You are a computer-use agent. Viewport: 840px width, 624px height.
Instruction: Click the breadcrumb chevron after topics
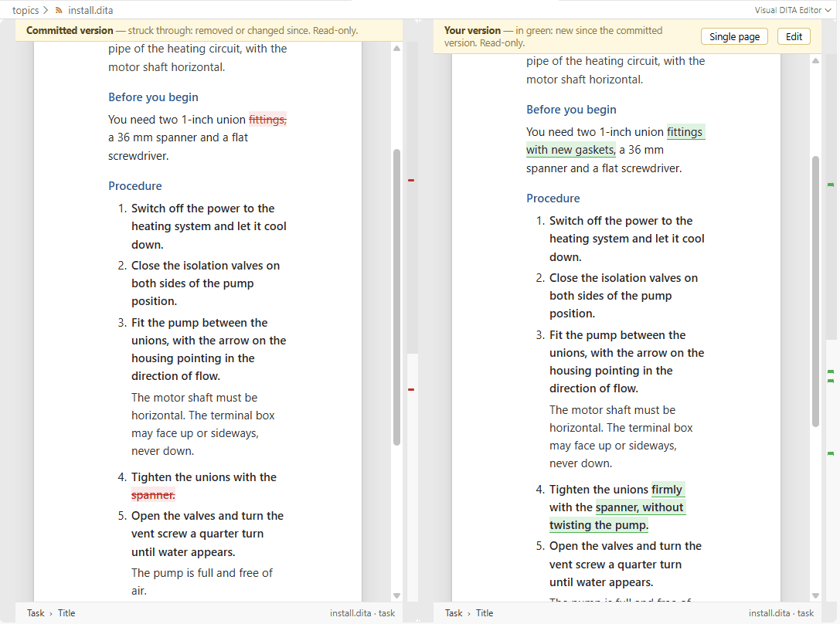point(46,10)
